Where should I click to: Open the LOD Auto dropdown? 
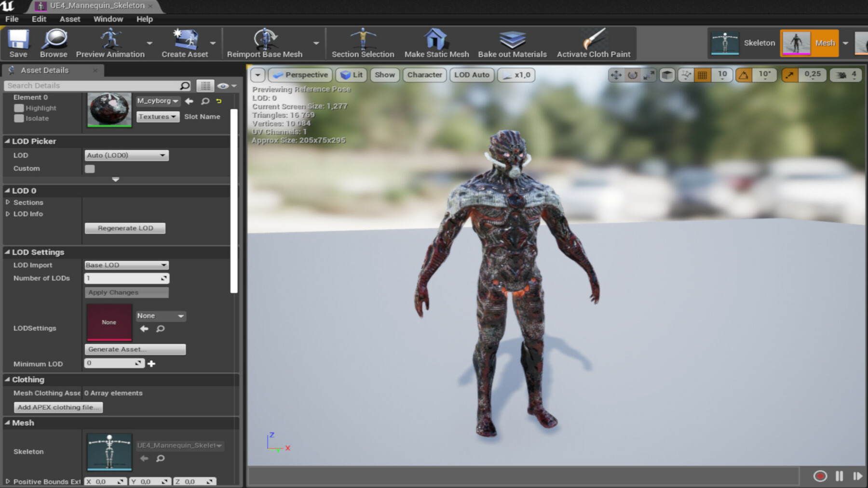472,75
